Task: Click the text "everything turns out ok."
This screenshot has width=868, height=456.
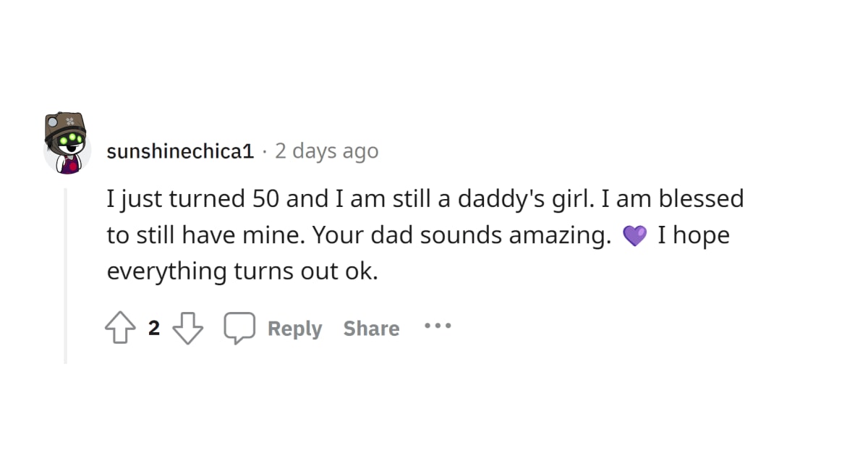Action: tap(242, 271)
